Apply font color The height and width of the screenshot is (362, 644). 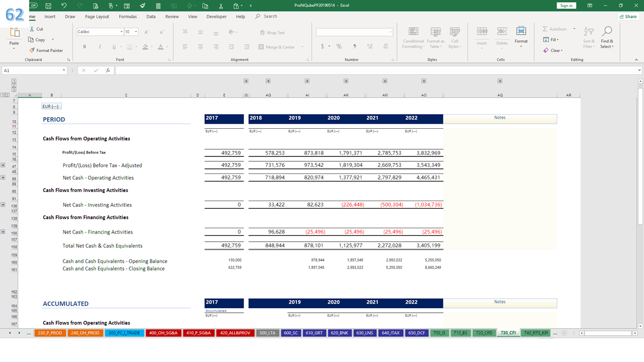coord(160,47)
